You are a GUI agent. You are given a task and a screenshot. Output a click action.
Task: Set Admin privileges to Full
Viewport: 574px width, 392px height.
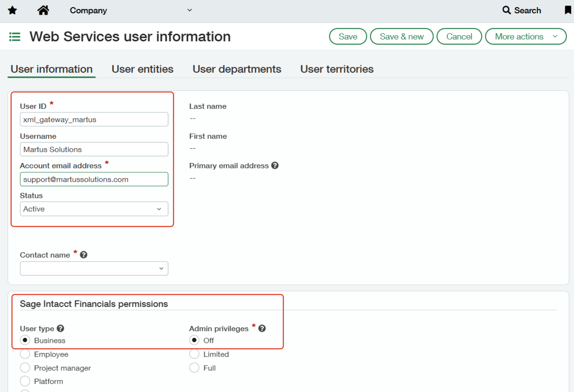[194, 368]
